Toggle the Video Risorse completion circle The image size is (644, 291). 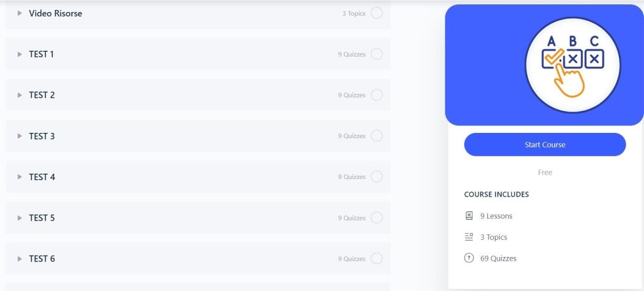tap(377, 13)
